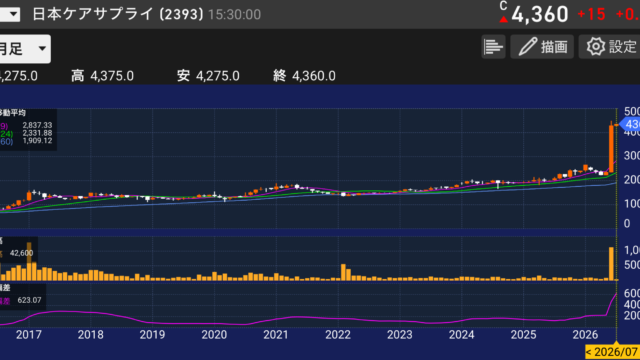Select the moving average legend box
Image resolution: width=640 pixels, height=360 pixels.
[28, 129]
